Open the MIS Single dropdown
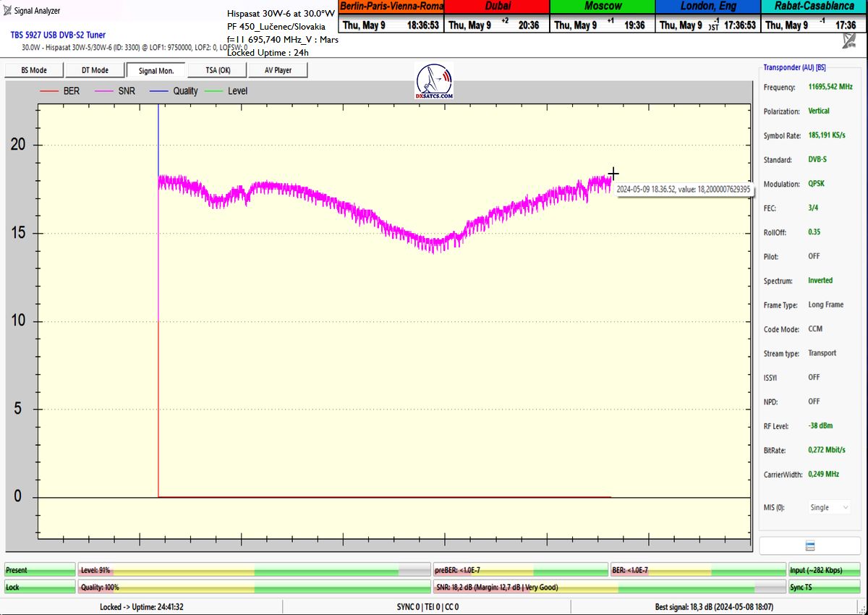The image size is (868, 615). tap(827, 507)
